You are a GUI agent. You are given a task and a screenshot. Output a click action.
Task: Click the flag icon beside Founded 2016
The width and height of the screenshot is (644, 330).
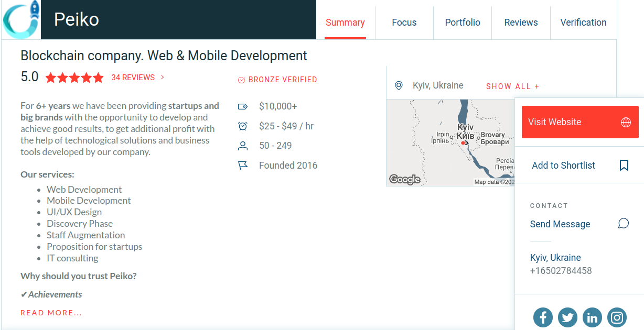242,166
